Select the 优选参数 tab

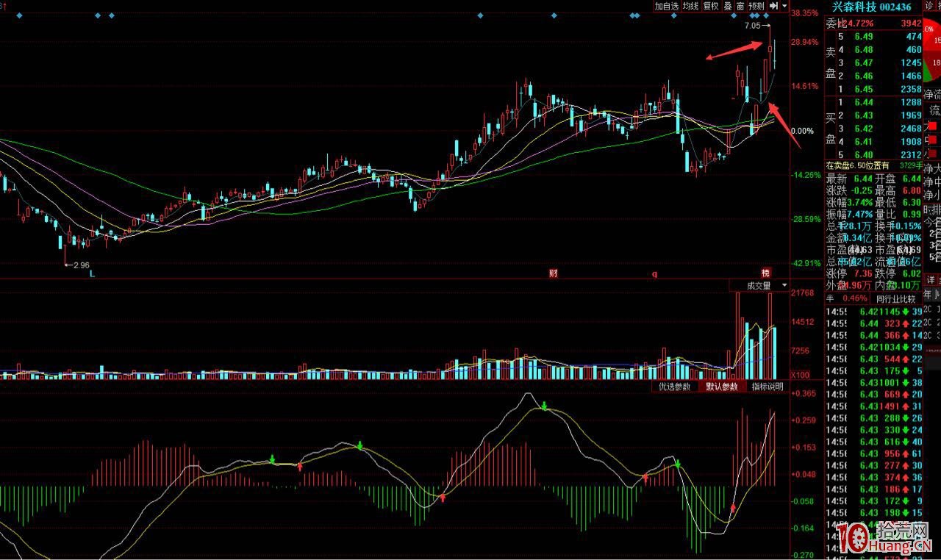pos(674,387)
